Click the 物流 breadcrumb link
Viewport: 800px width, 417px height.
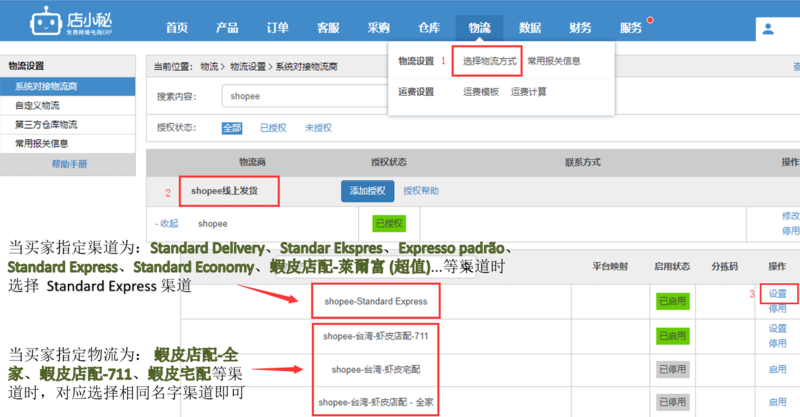[209, 67]
